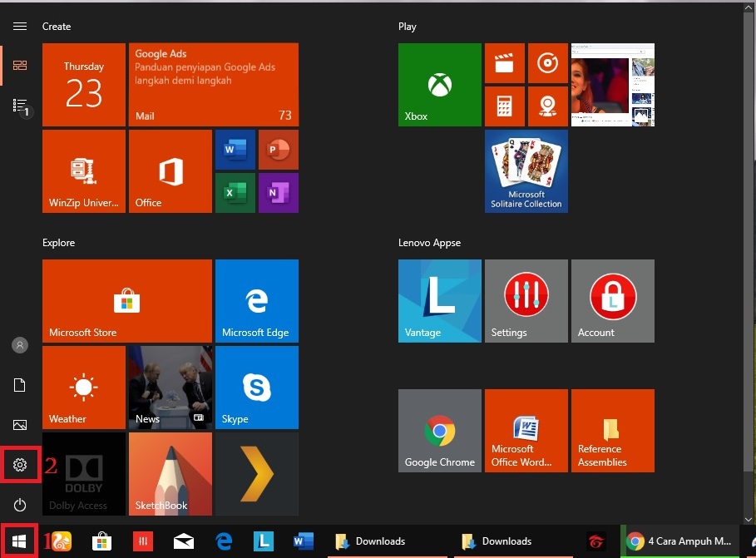Launch Skype from its tile
This screenshot has width=756, height=558.
[x=256, y=388]
